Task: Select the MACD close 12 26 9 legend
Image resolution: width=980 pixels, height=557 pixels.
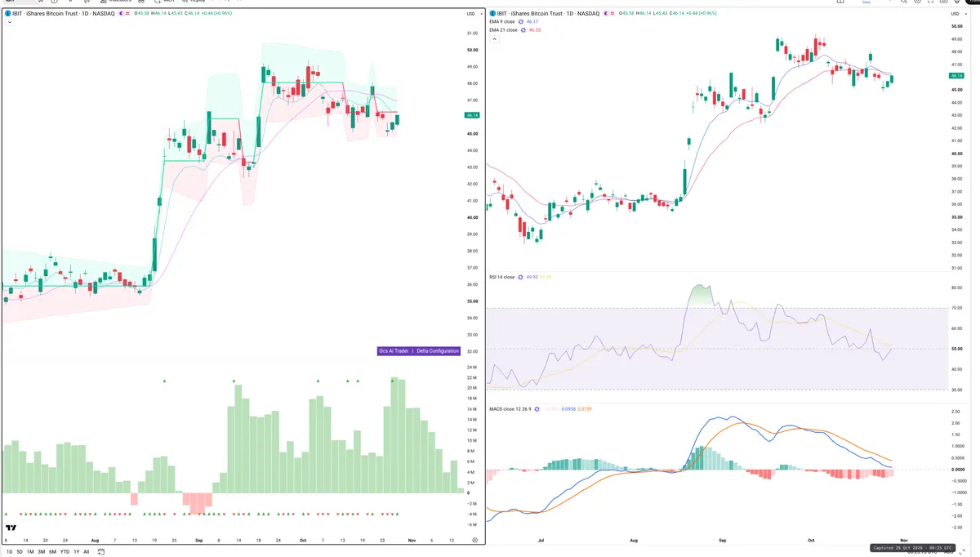Action: [511, 408]
